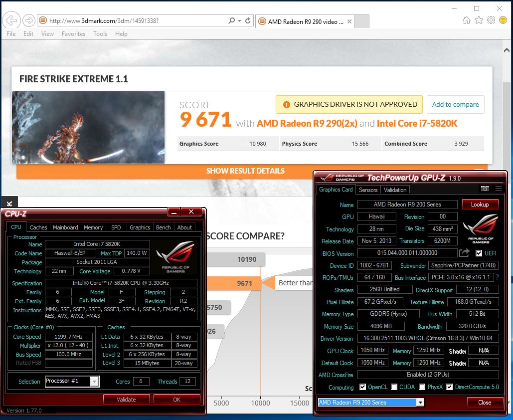Open the Tools menu
Image resolution: width=513 pixels, height=420 pixels.
[x=100, y=34]
